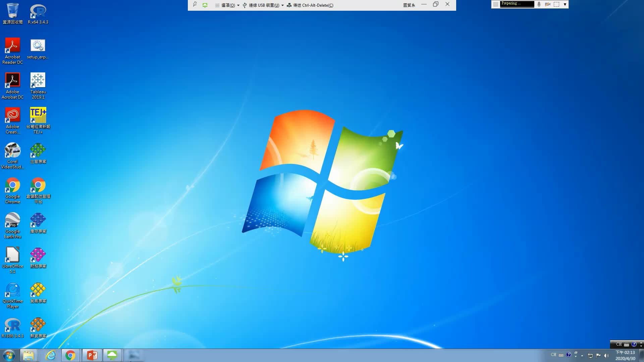This screenshot has height=362, width=644.
Task: Select the 庫存專家 desktop shortcut
Action: click(38, 223)
